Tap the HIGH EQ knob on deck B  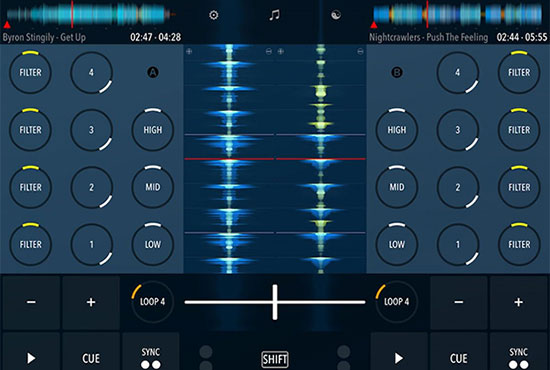397,130
